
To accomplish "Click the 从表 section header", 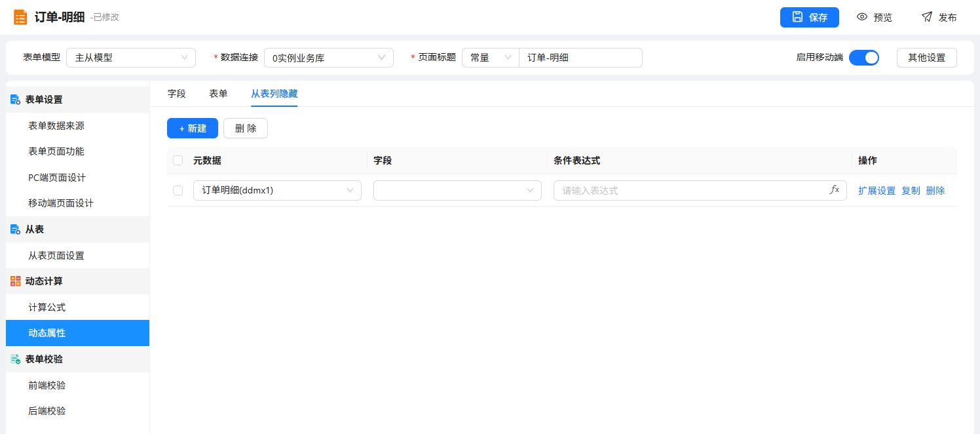I will pos(77,229).
